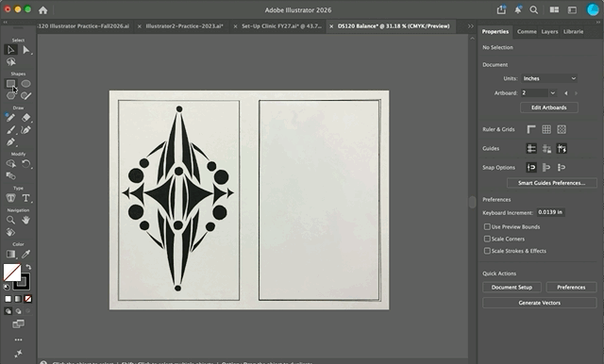Select the Gradient tool

[x=10, y=254]
